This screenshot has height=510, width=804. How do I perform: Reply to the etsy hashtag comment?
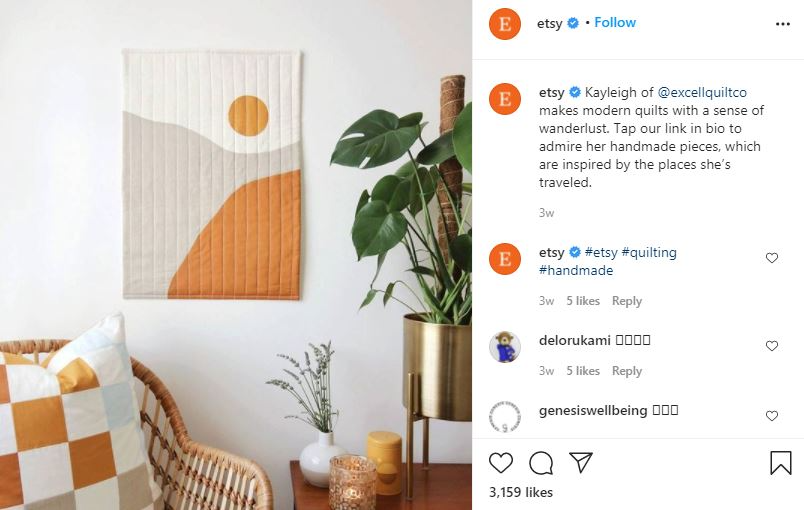tap(627, 301)
